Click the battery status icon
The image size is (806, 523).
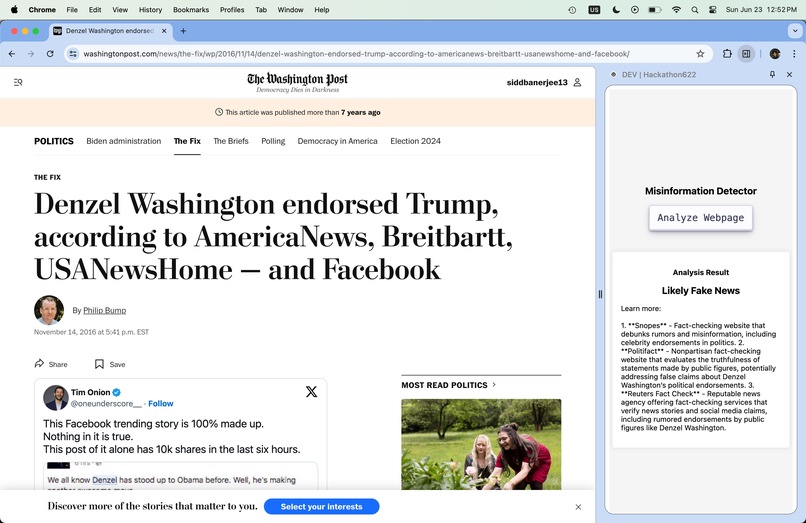click(655, 9)
